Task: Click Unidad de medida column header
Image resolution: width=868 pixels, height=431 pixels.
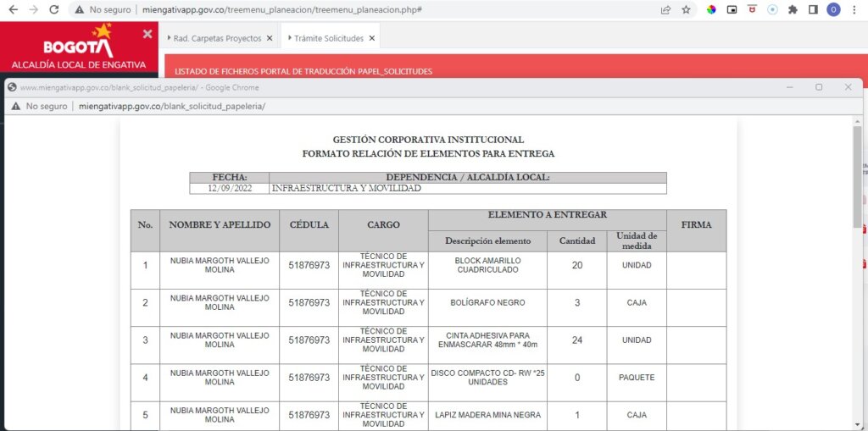Action: point(637,241)
